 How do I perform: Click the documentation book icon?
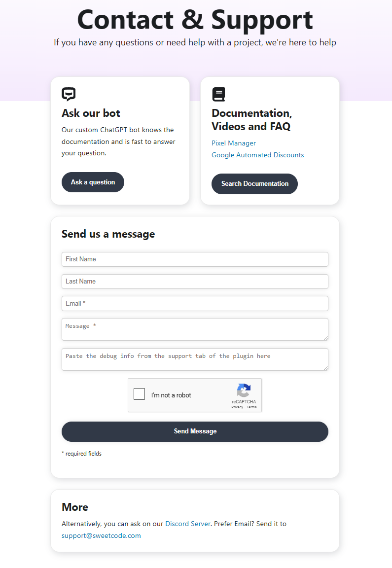point(218,94)
